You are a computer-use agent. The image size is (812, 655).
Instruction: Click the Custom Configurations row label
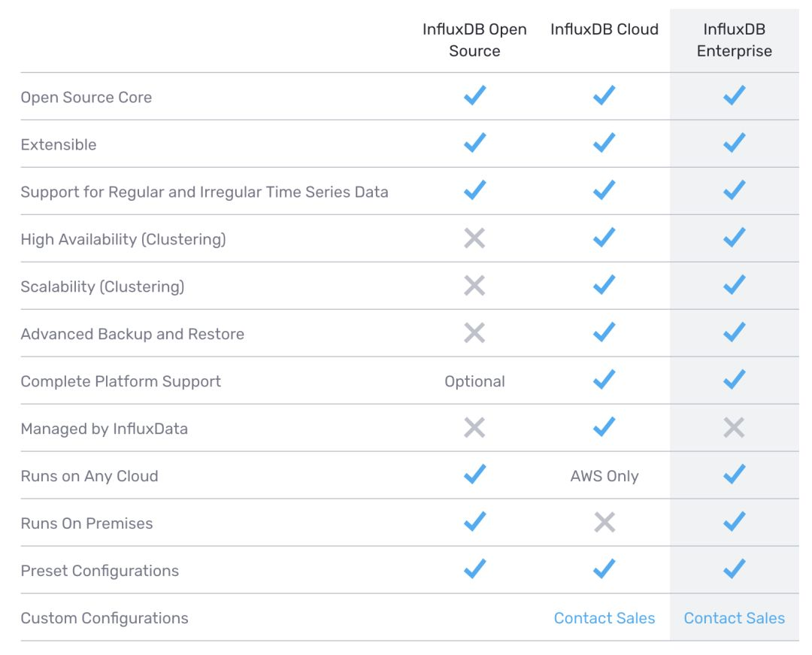(105, 618)
